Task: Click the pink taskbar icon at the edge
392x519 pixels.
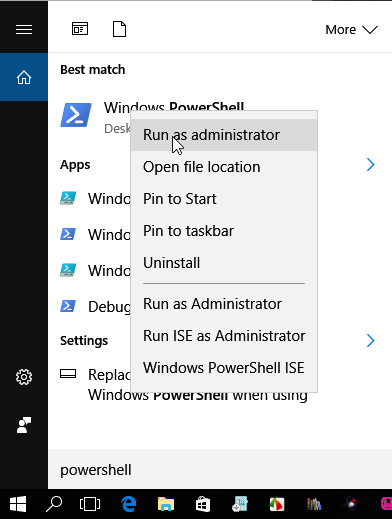Action: 386,504
